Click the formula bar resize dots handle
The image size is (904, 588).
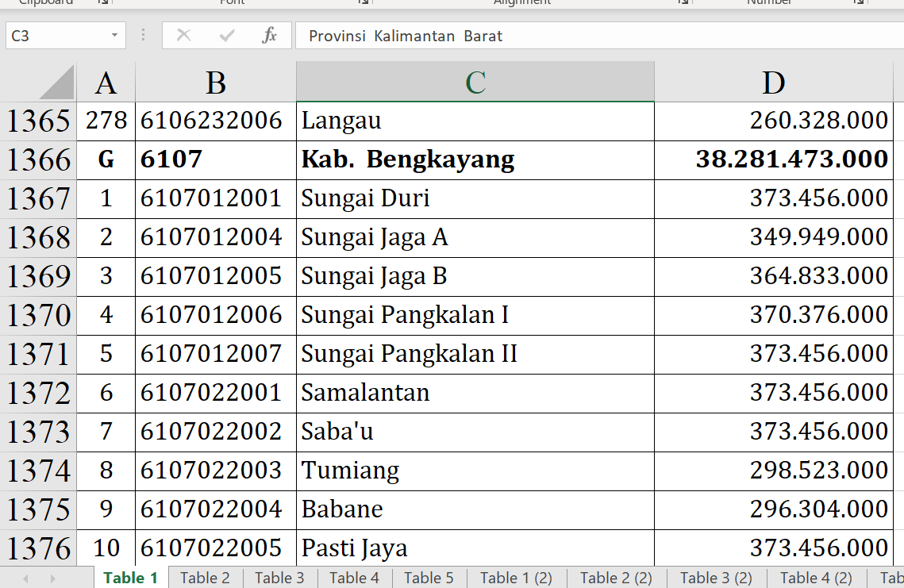[143, 36]
